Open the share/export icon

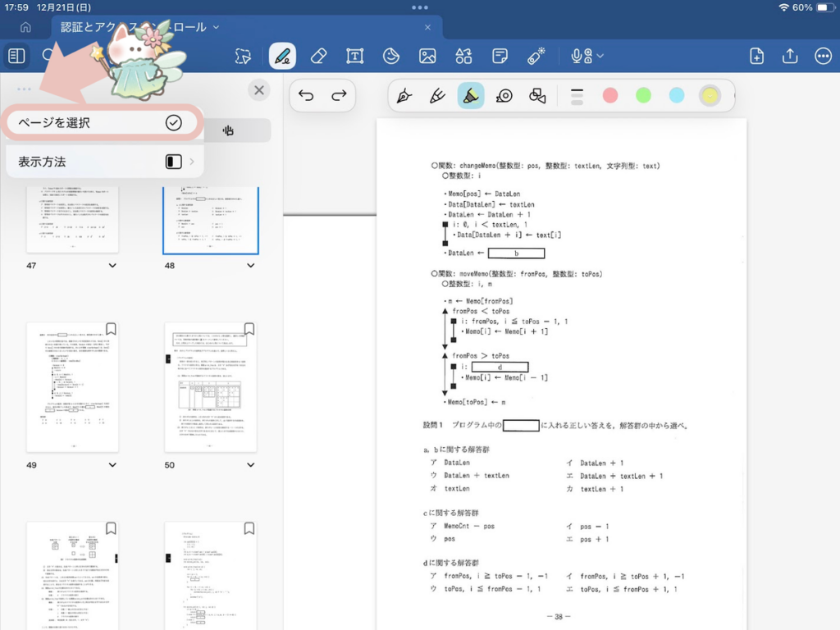point(790,56)
